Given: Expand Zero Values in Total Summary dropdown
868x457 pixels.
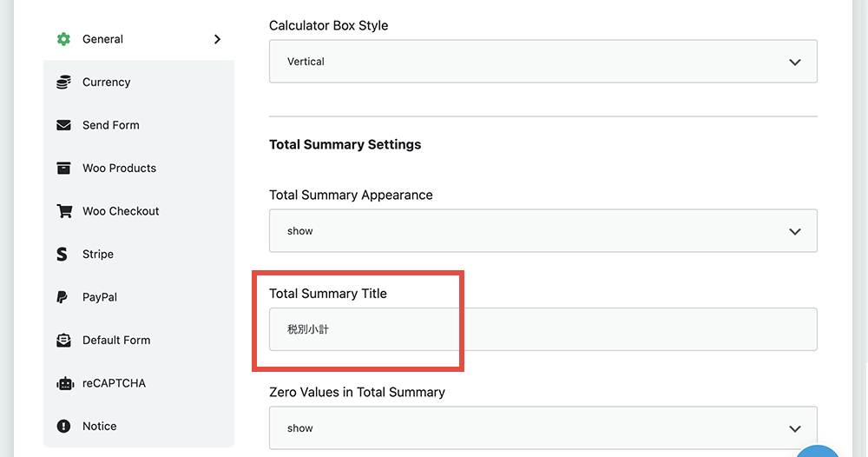Looking at the screenshot, I should pos(543,428).
